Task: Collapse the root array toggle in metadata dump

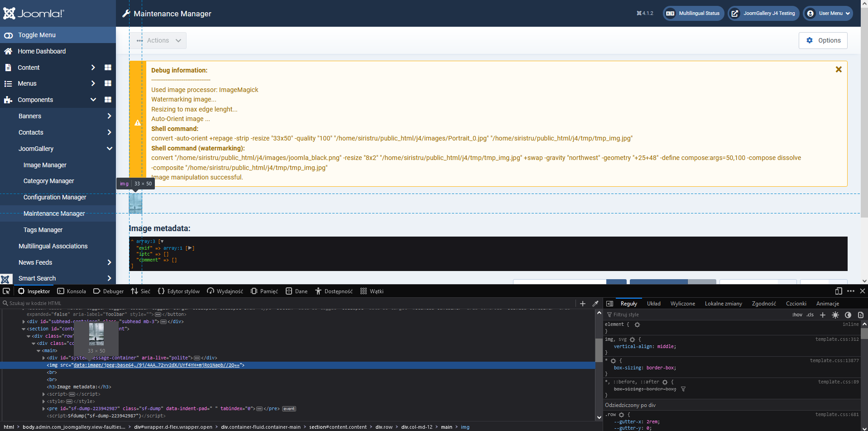Action: [161, 242]
